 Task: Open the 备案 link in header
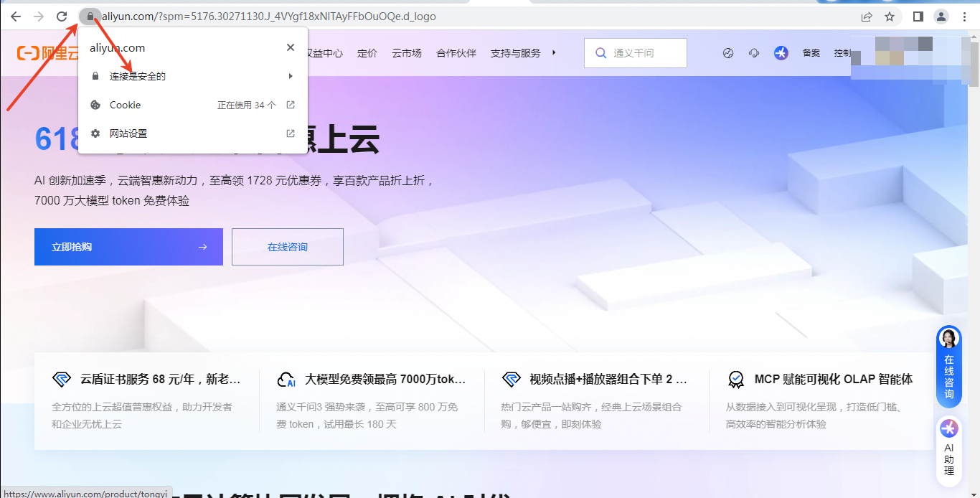click(811, 53)
